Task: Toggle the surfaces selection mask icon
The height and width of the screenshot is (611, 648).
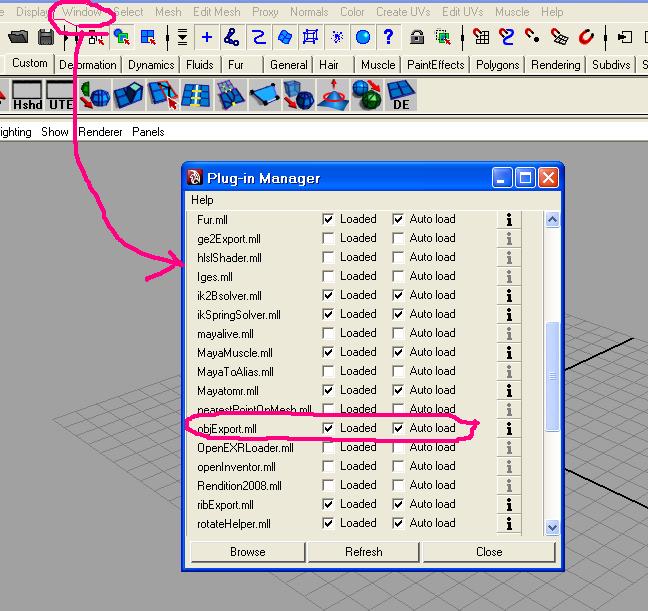Action: point(285,38)
